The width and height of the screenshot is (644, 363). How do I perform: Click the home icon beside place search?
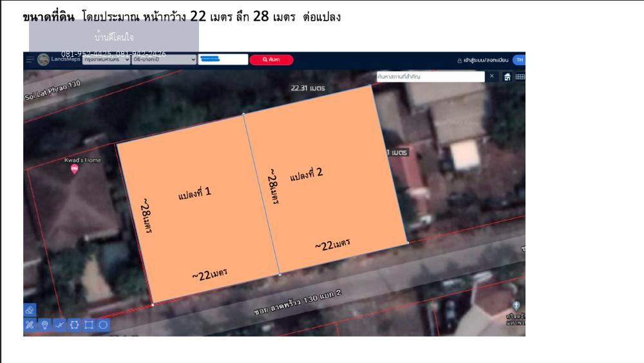pos(507,77)
